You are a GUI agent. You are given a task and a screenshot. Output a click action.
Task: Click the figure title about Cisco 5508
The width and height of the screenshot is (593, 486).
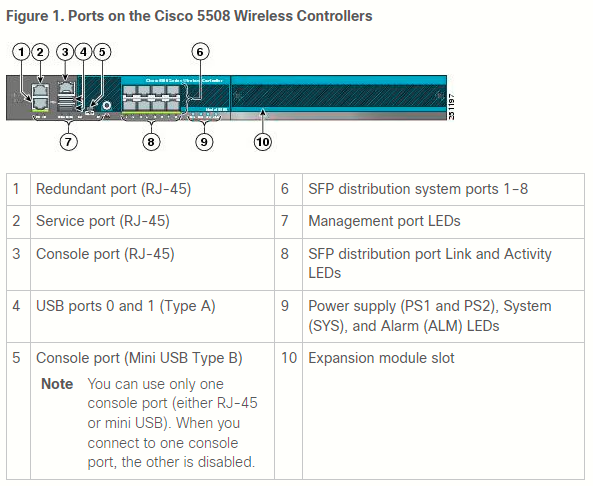pyautogui.click(x=189, y=16)
